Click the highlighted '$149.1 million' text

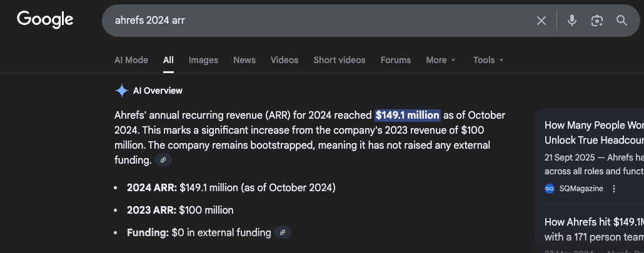408,115
